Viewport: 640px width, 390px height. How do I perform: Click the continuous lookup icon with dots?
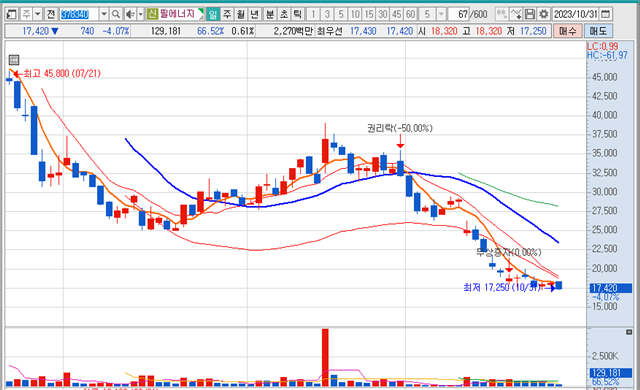point(502,15)
